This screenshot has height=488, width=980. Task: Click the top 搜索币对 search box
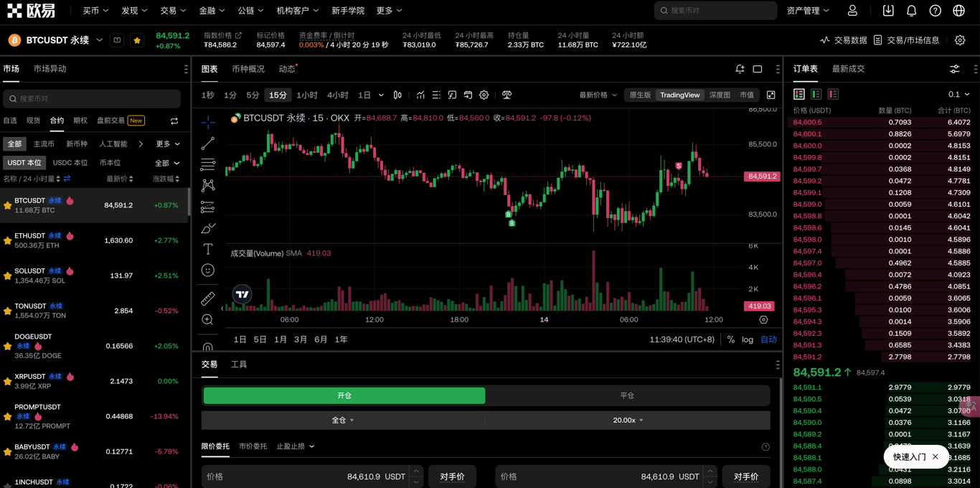click(715, 11)
